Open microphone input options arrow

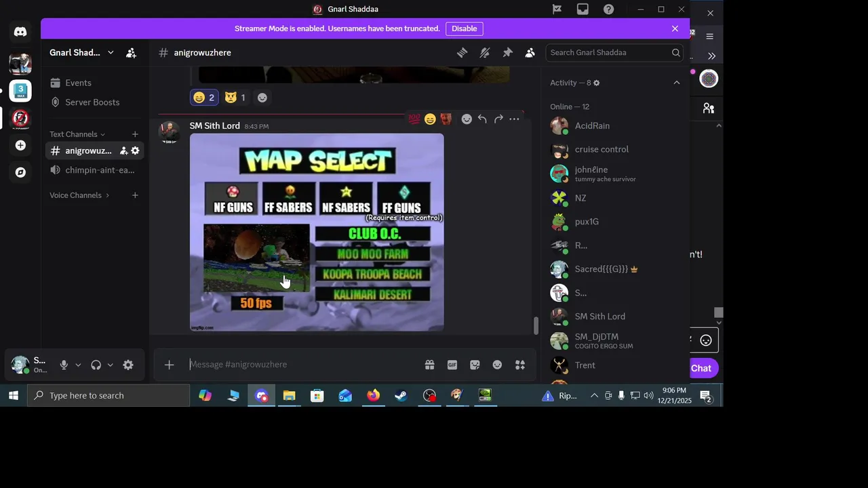(x=78, y=365)
